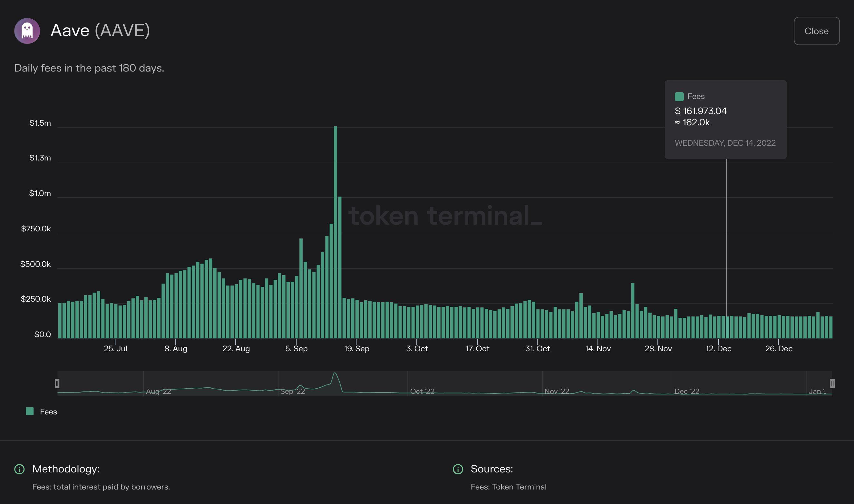Click the Oct '22 label in navigator

(x=422, y=391)
